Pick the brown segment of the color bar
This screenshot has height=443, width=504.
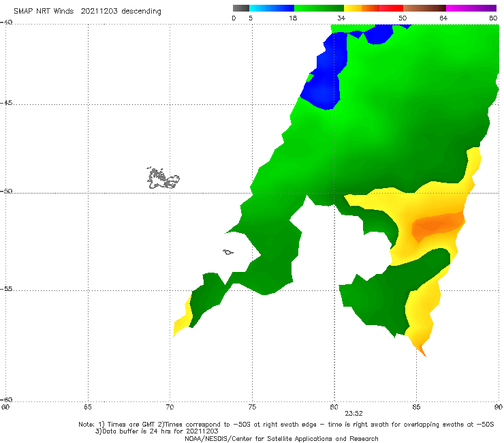[424, 8]
